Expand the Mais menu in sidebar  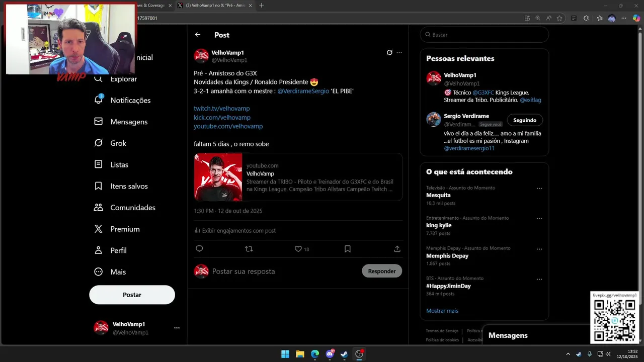pos(110,272)
